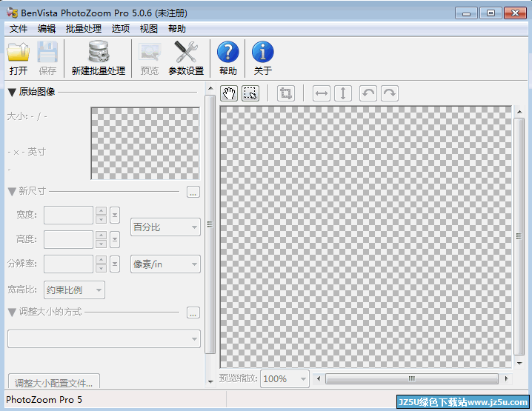
Task: Select the crop tool
Action: 286,93
